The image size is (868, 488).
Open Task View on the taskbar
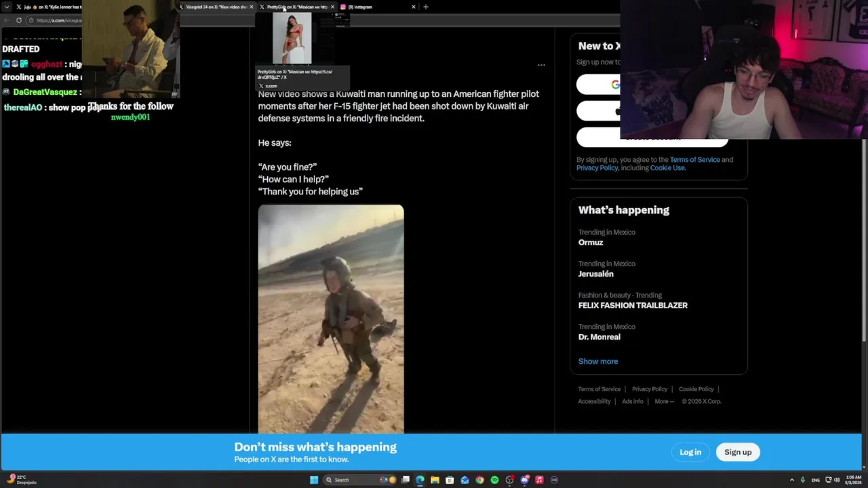pyautogui.click(x=406, y=480)
